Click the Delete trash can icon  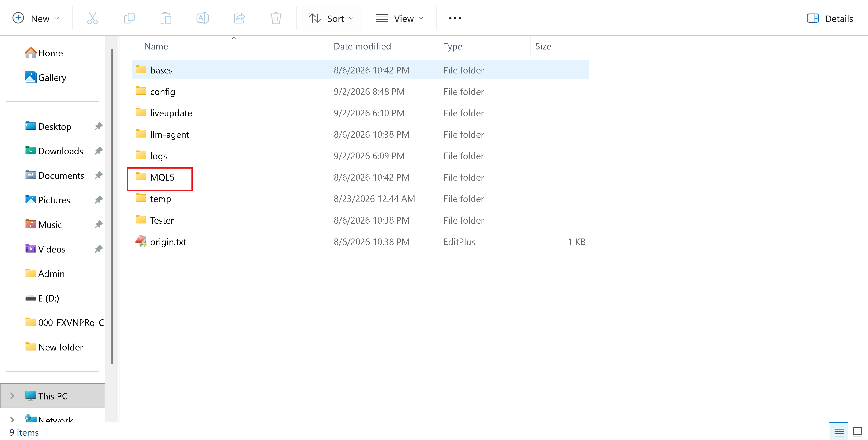[276, 18]
